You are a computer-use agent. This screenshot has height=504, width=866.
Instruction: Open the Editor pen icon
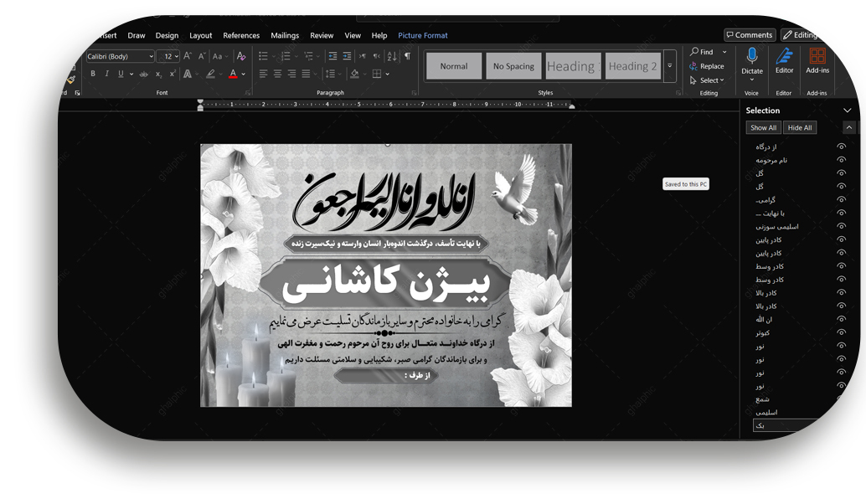(784, 57)
